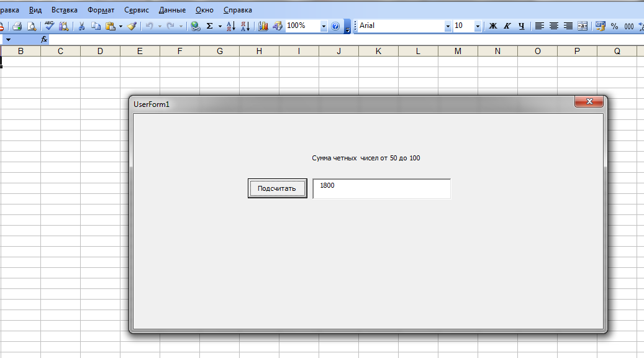The height and width of the screenshot is (358, 644).
Task: Open the Окно menu
Action: click(x=204, y=10)
